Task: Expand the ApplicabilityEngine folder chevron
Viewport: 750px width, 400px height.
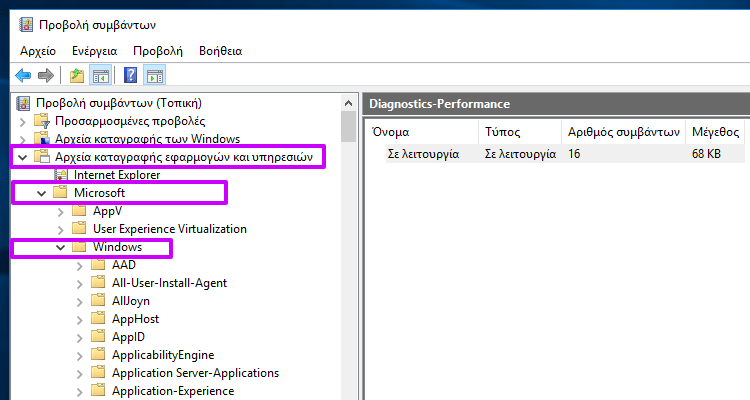Action: 79,356
